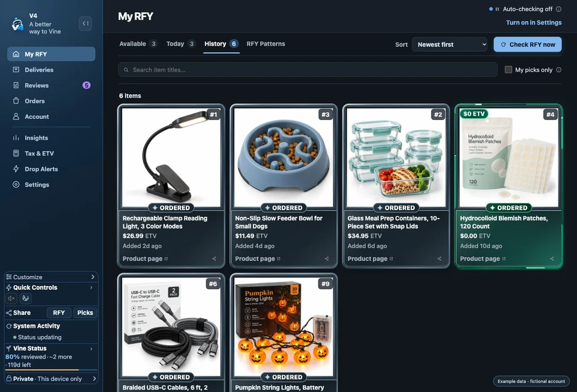577x392 pixels.
Task: Click the share icon on Hydrocolloid Patches card
Action: [552, 259]
